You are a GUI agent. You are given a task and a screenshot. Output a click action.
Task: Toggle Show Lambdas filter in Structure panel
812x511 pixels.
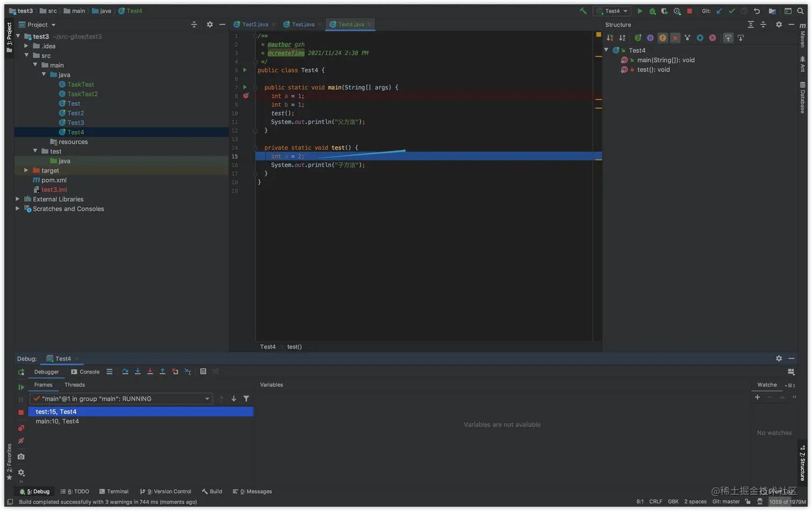click(x=712, y=38)
